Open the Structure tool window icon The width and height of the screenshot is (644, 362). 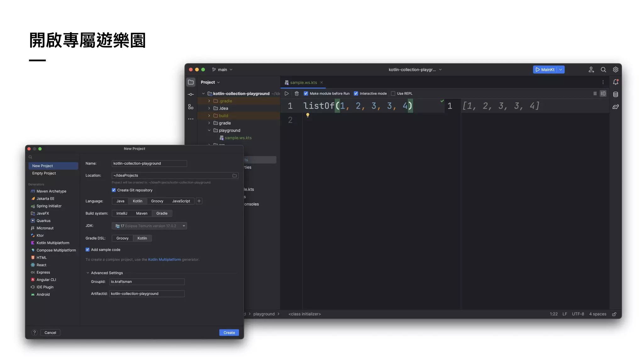point(191,107)
